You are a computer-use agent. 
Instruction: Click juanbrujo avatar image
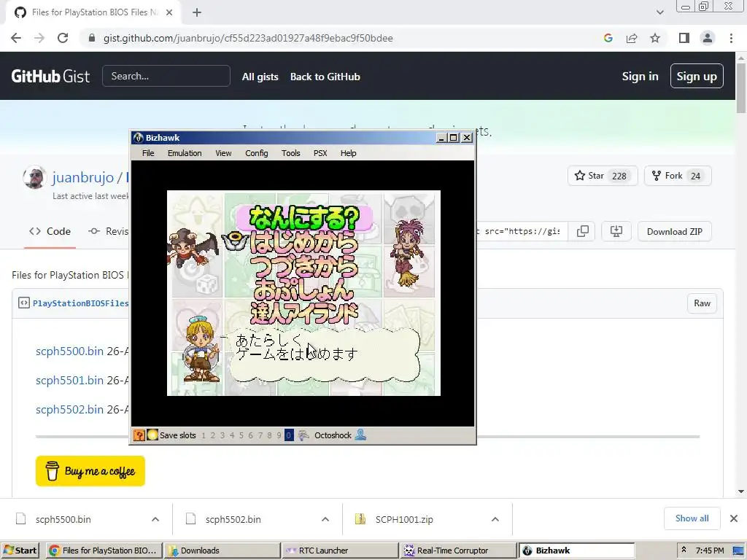tap(34, 177)
